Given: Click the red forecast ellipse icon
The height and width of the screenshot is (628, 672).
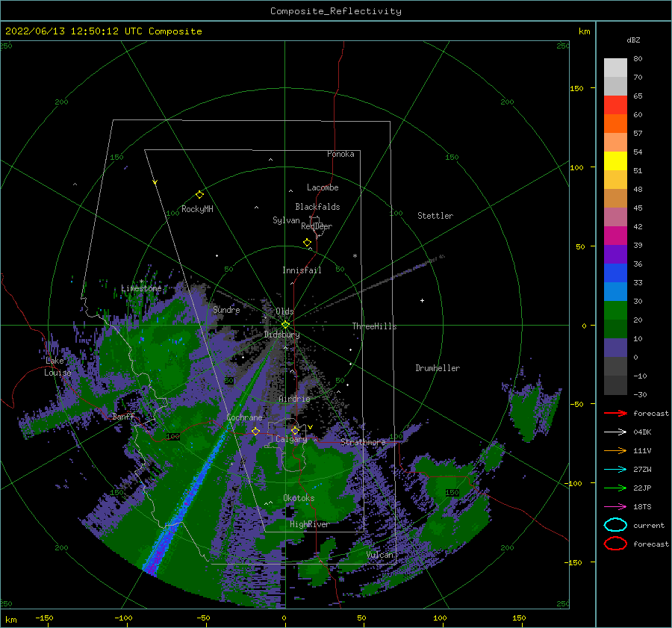Looking at the screenshot, I should point(615,544).
